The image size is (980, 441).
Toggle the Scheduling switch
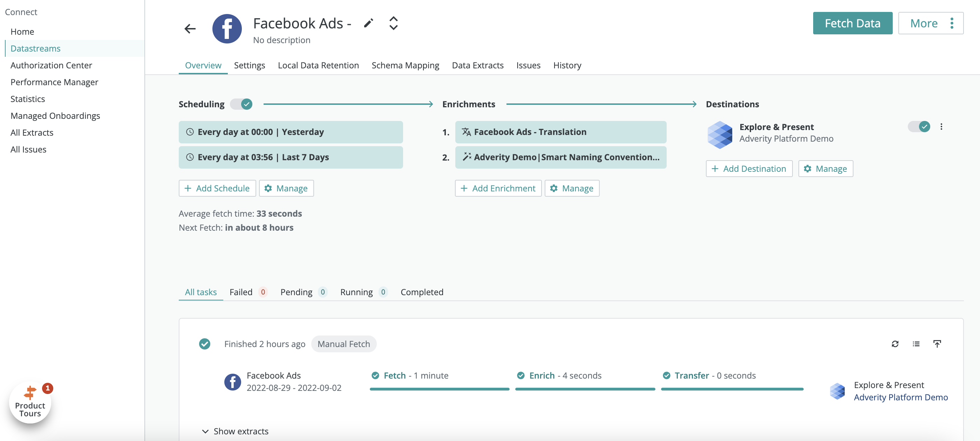coord(241,104)
